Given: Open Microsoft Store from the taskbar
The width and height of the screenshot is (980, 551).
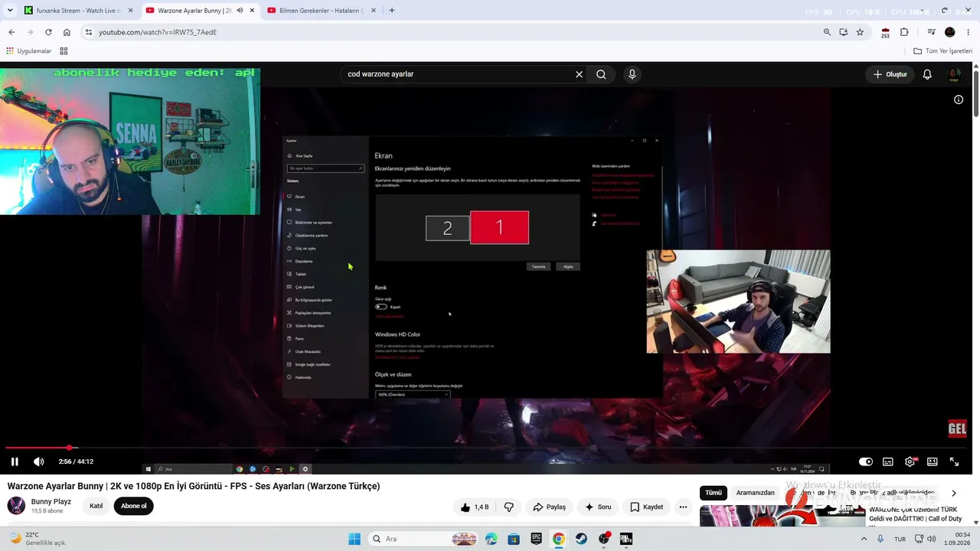Looking at the screenshot, I should [514, 539].
